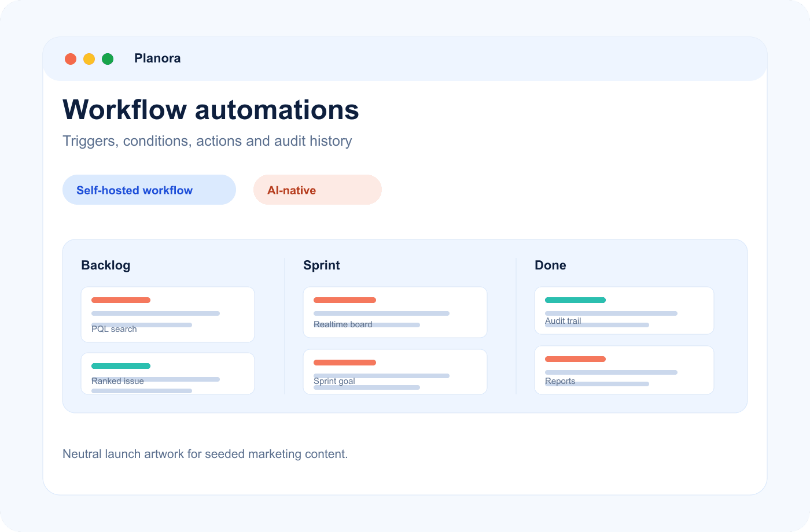Click the green maximize window dot
This screenshot has width=810, height=532.
[108, 59]
